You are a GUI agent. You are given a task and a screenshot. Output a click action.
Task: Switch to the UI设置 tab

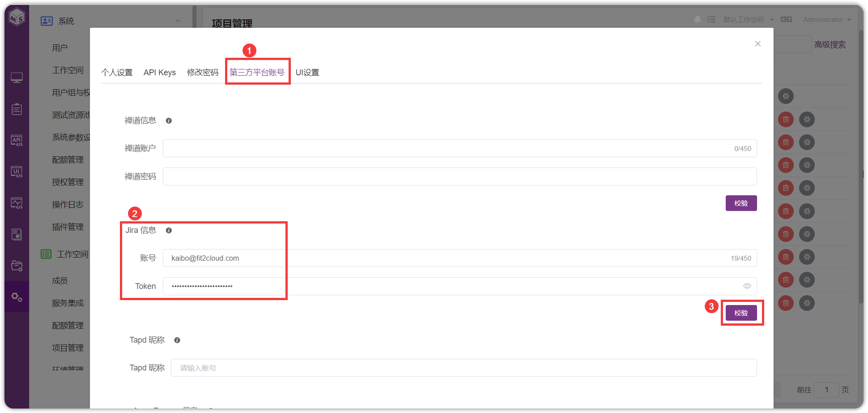click(307, 73)
